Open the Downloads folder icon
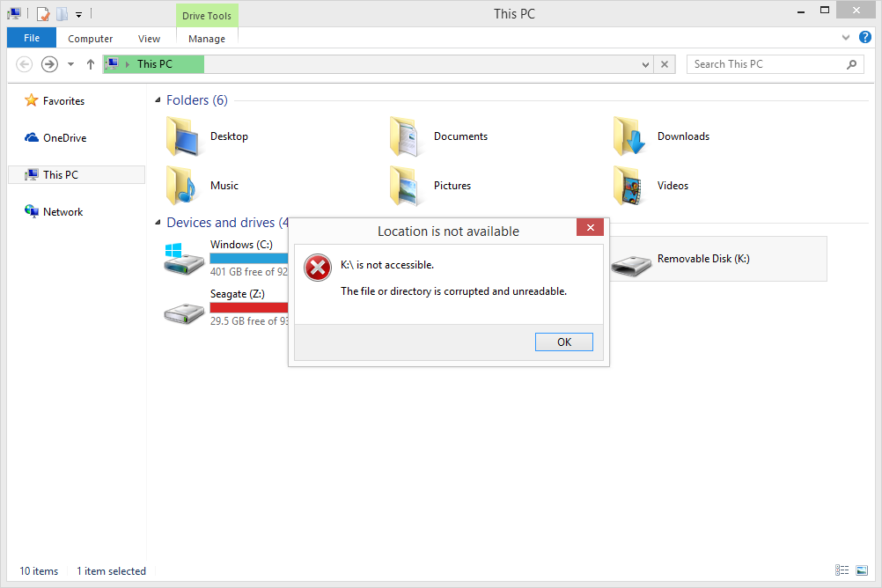The image size is (882, 588). coord(628,136)
